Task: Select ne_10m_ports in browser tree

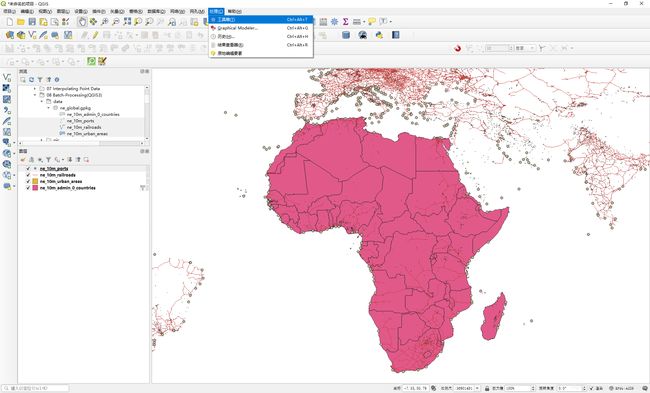Action: pos(80,121)
